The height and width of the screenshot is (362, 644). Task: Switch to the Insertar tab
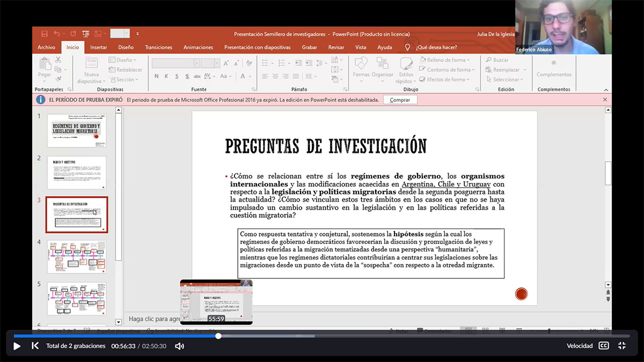(98, 47)
